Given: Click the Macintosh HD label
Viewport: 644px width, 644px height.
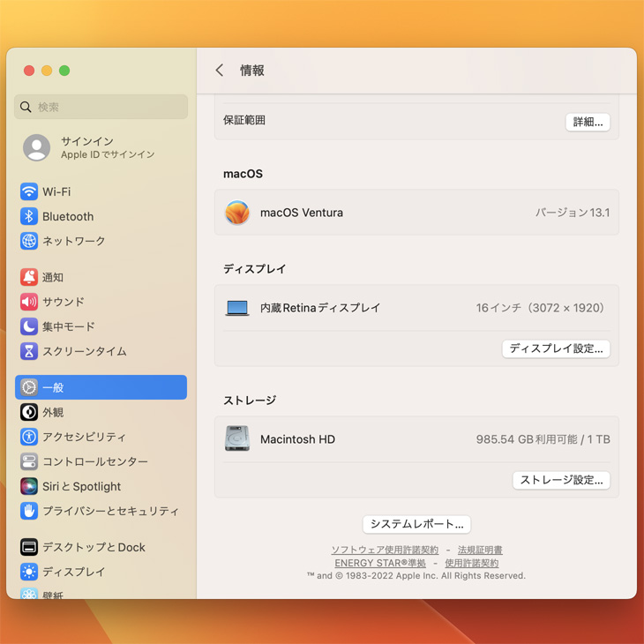Looking at the screenshot, I should pos(297,439).
